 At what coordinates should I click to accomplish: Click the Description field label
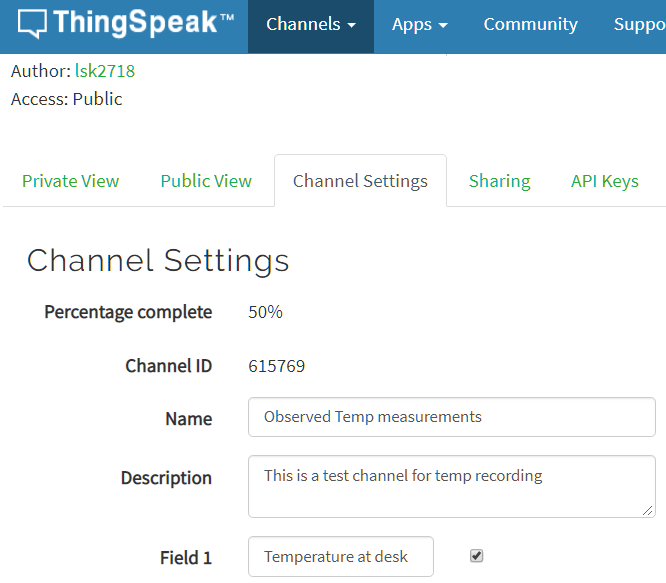[x=166, y=478]
